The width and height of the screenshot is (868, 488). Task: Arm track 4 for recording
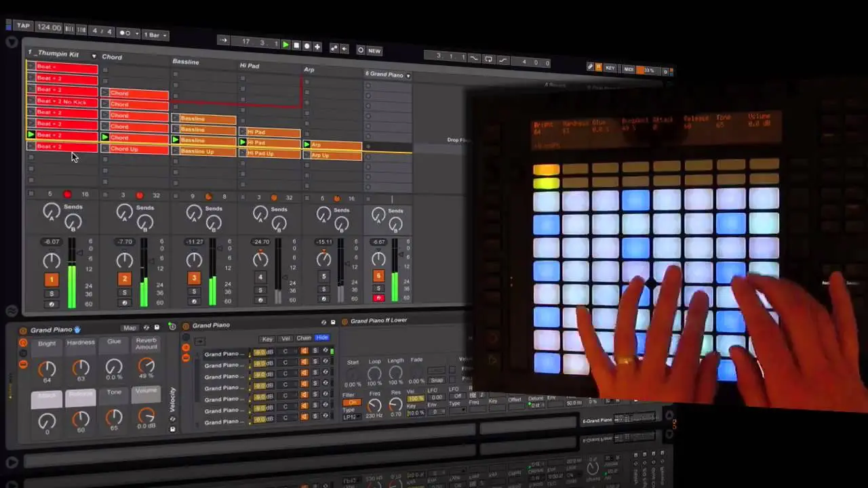pos(260,301)
